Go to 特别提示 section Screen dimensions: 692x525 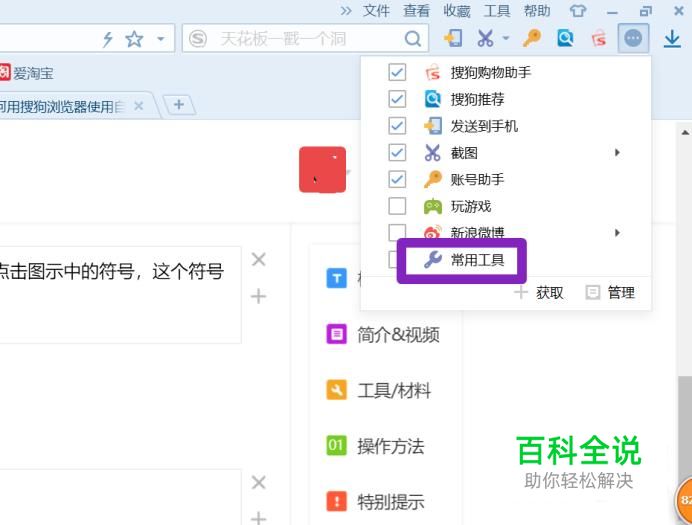click(x=391, y=502)
